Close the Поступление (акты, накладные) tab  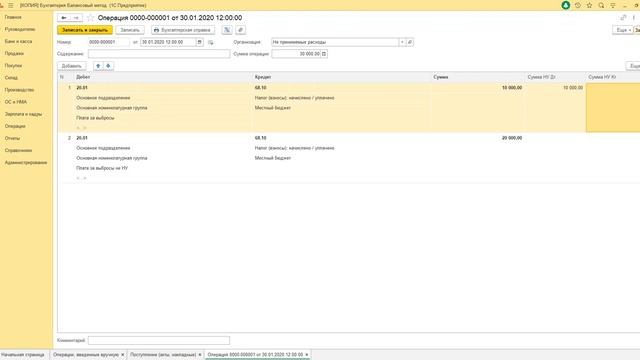coord(200,355)
